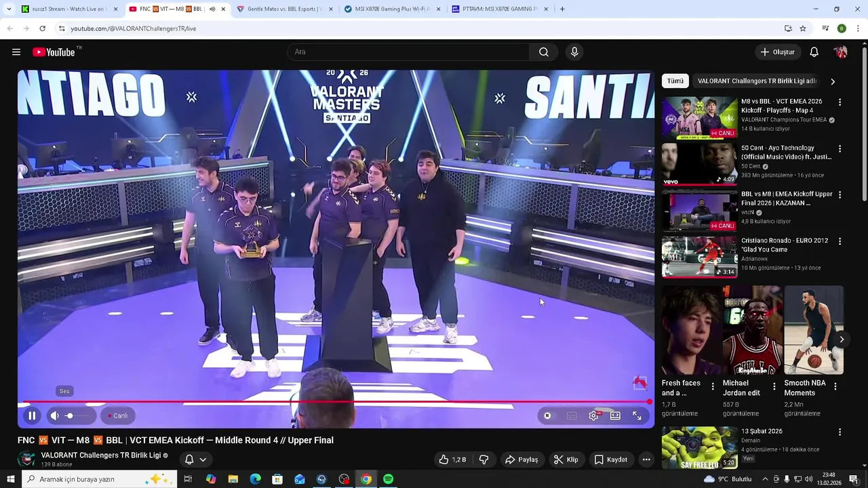Open player settings gear
868x488 pixels.
coord(593,415)
